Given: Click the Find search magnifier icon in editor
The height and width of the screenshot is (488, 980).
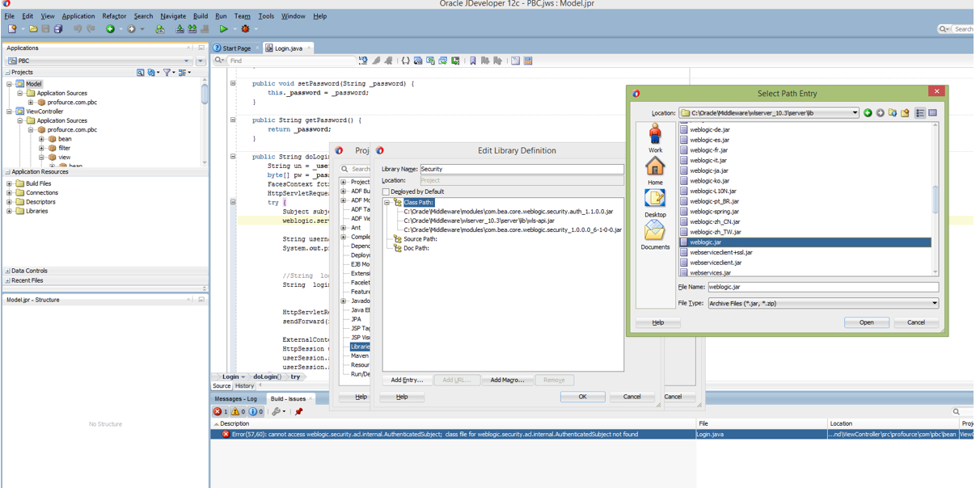Looking at the screenshot, I should [219, 61].
